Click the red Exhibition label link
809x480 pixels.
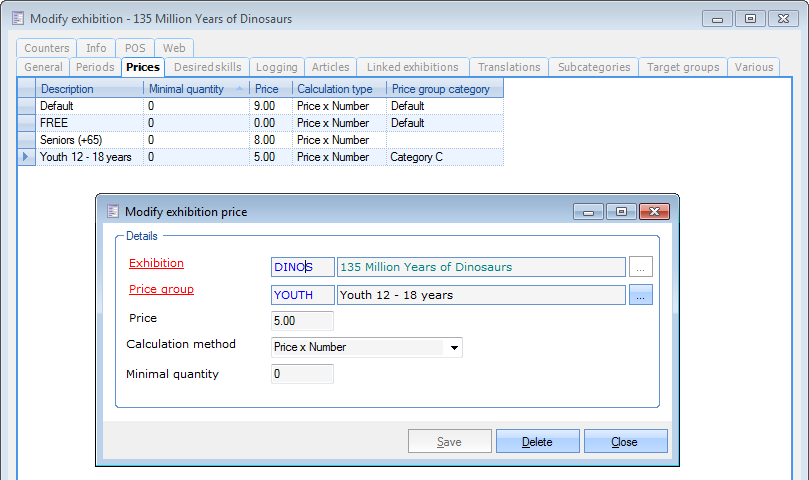(x=156, y=264)
